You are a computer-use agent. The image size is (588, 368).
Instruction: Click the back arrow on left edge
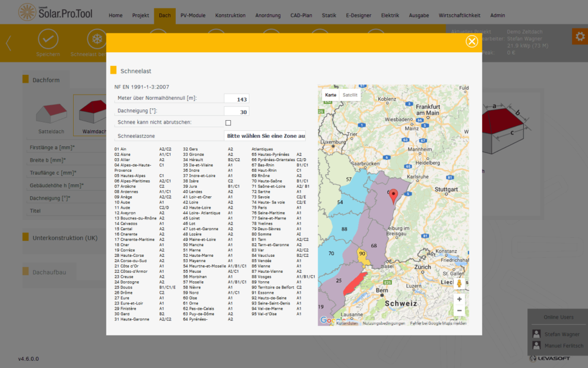pyautogui.click(x=8, y=43)
